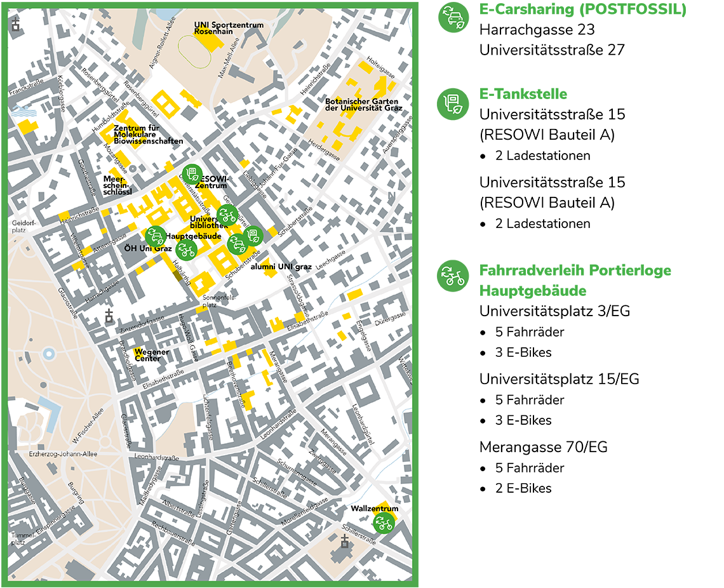Click the bike sharing marker at Wallzentrum

(x=384, y=523)
